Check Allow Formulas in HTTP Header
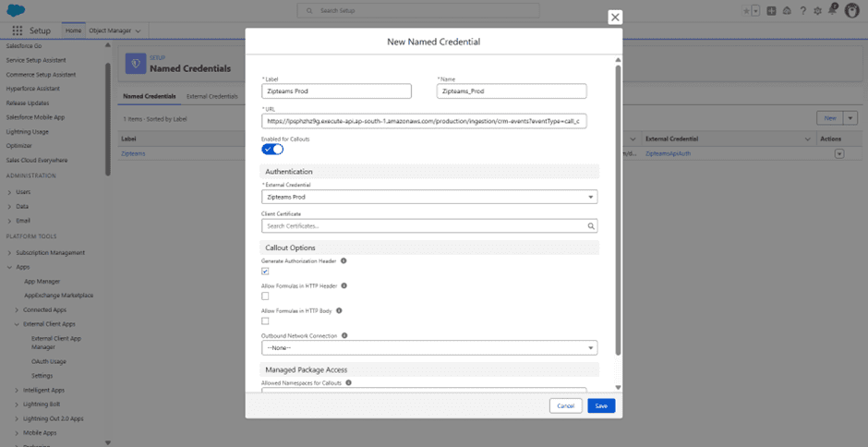Screen dimensions: 868x447 tap(265, 296)
